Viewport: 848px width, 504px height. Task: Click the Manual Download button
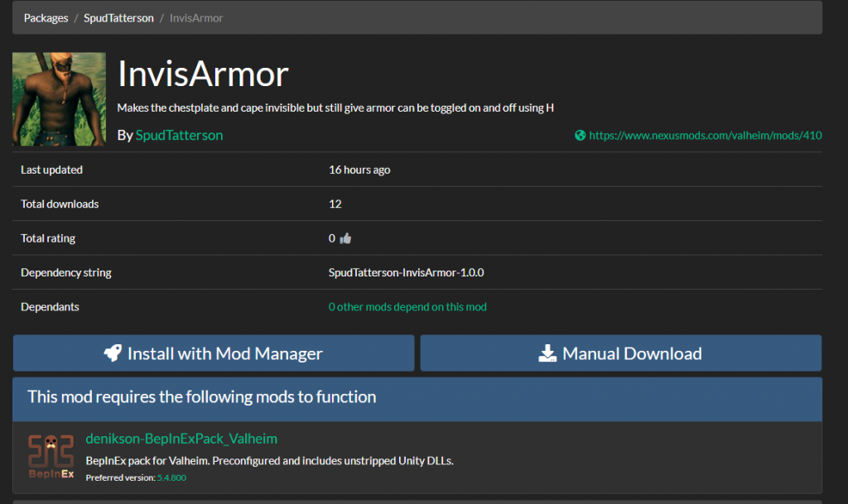pyautogui.click(x=621, y=353)
